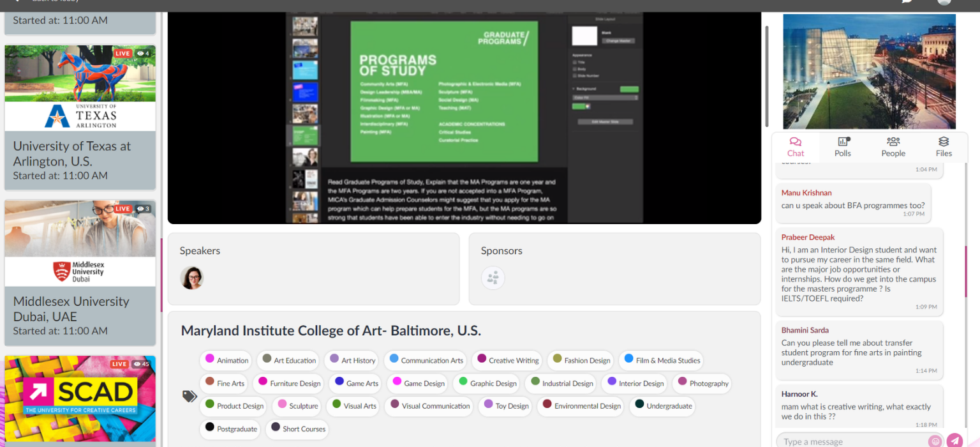
Task: Select the Creative Writing tag
Action: (x=507, y=360)
